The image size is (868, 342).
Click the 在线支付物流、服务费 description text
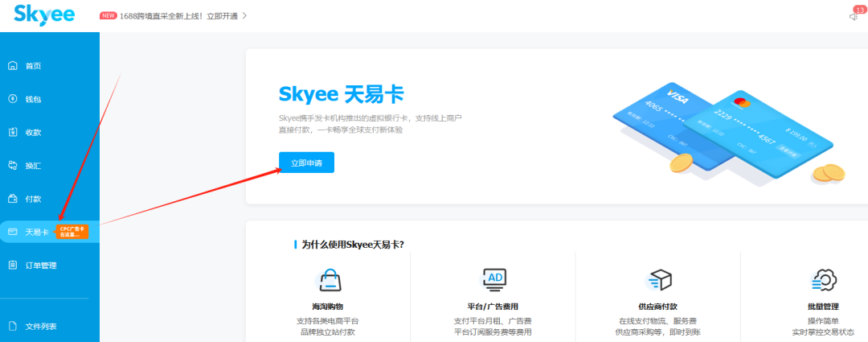(657, 321)
